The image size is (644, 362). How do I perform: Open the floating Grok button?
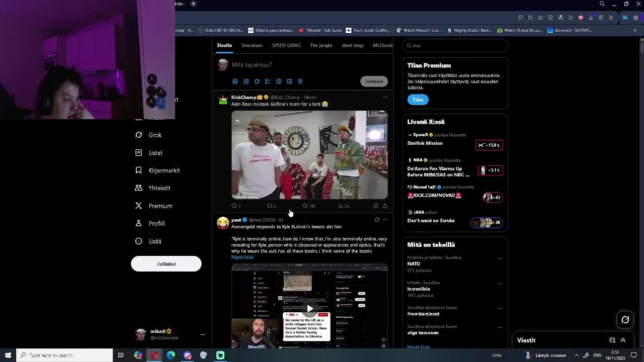point(625,320)
